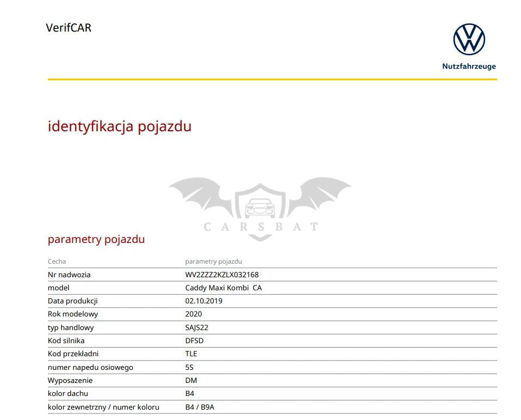Click the gearbox code TLE
The height and width of the screenshot is (420, 521).
191,354
